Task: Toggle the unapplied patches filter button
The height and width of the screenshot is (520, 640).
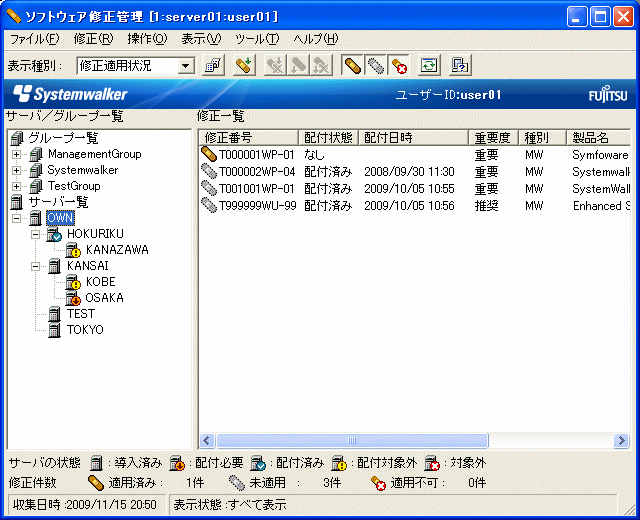Action: [375, 65]
